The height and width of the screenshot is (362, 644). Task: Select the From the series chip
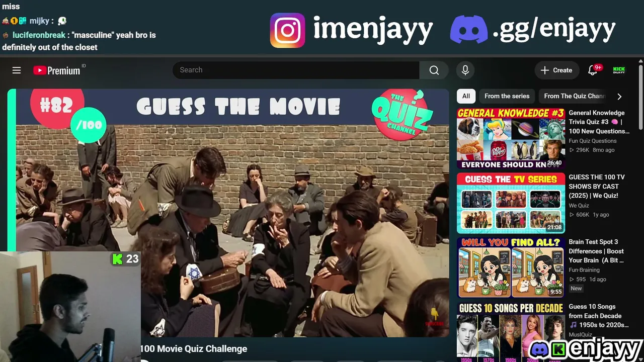[507, 96]
